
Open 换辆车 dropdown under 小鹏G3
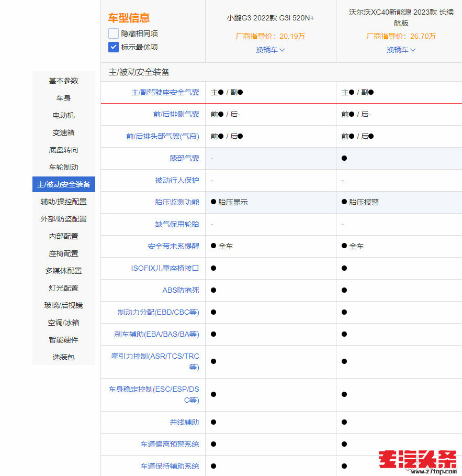[x=271, y=50]
